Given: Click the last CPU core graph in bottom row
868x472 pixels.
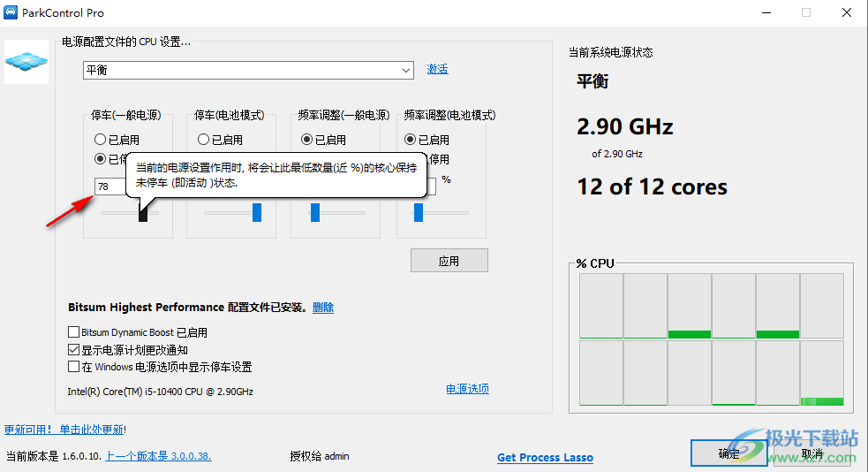Looking at the screenshot, I should point(822,373).
